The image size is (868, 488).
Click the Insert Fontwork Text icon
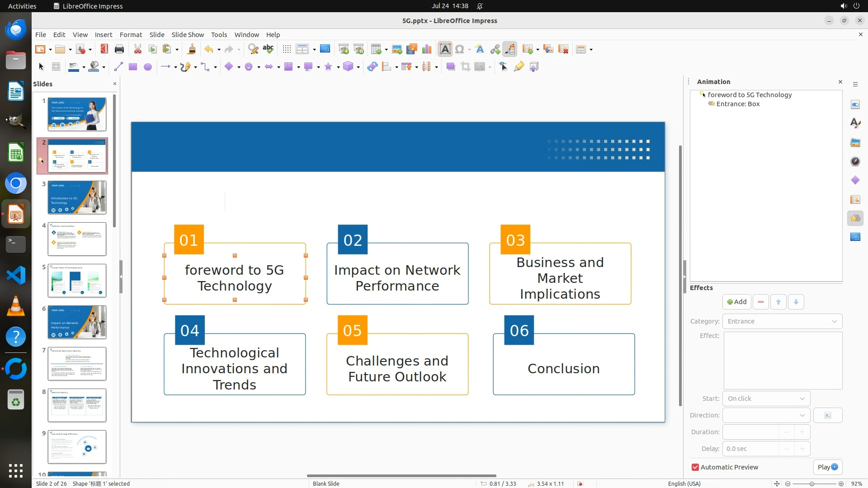(x=480, y=49)
